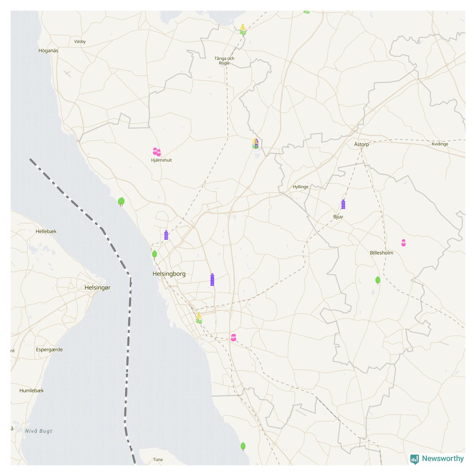Click the Åstorp town label
Viewport: 476px width, 476px height.
pyautogui.click(x=361, y=144)
